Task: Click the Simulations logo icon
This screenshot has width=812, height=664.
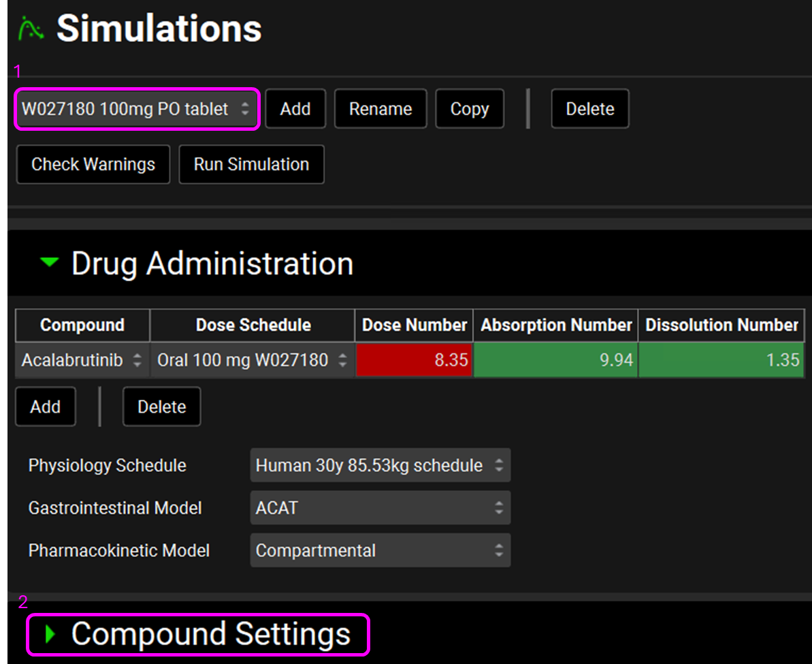Action: [x=31, y=29]
